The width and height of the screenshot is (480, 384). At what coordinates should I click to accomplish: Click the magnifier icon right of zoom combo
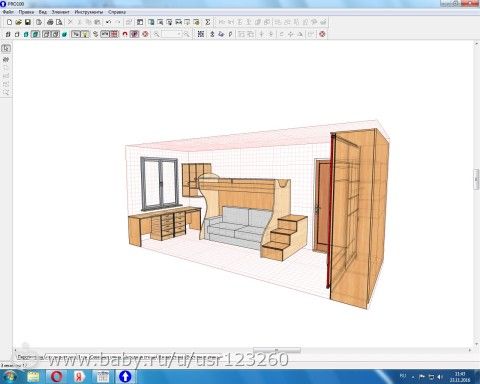(x=187, y=34)
